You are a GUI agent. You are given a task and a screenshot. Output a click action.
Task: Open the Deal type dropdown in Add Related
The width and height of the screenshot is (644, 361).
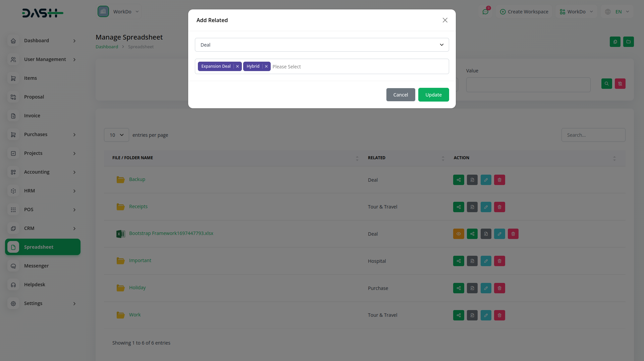pos(322,45)
